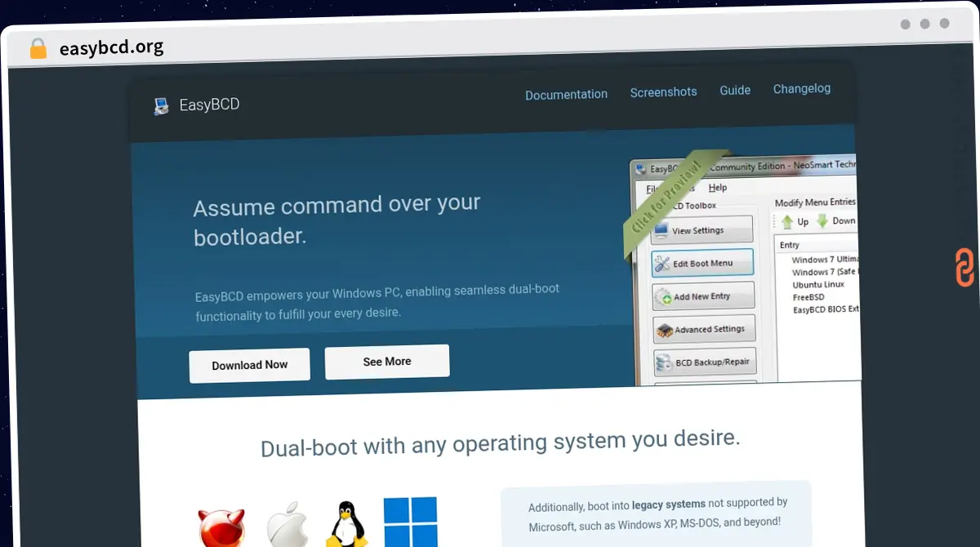Click the See More button
The width and height of the screenshot is (980, 547).
pyautogui.click(x=387, y=362)
